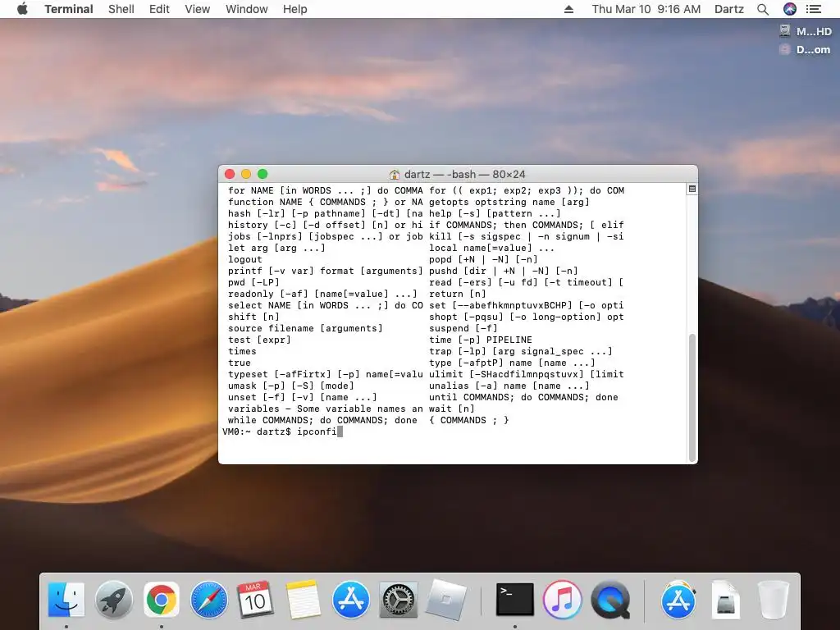
Task: Click Terminal icon in the Dock
Action: pos(515,600)
